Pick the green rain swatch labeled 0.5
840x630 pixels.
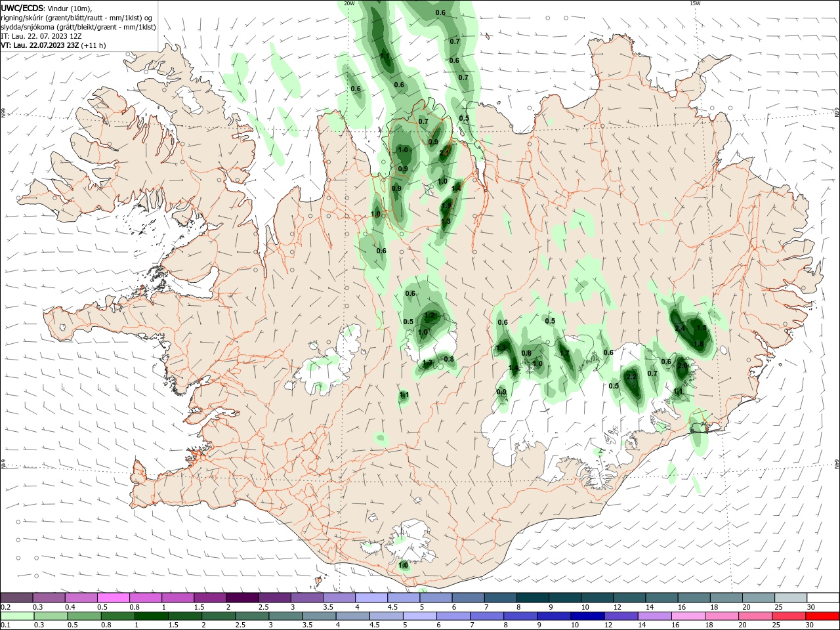pyautogui.click(x=84, y=616)
